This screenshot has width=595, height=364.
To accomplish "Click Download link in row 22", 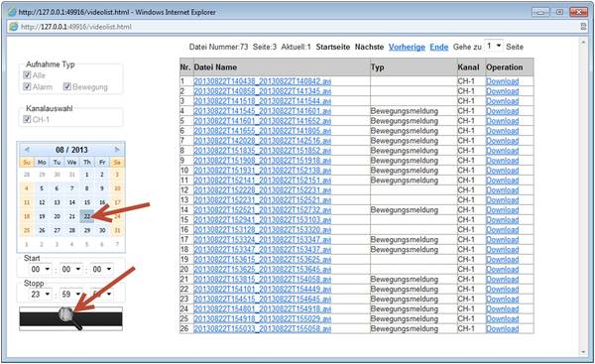I will point(503,289).
